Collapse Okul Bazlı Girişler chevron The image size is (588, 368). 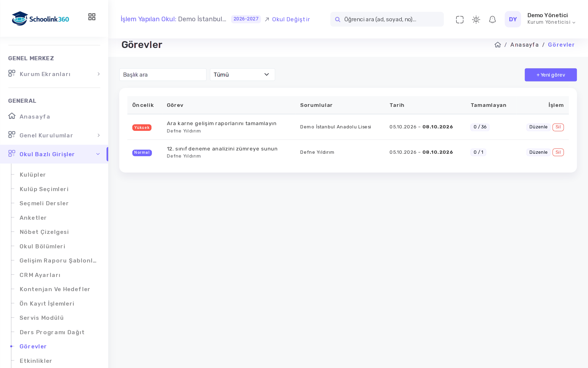tap(98, 154)
